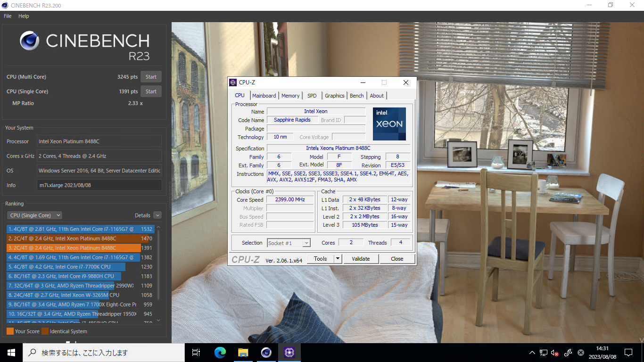The image size is (644, 362).
Task: Switch to the Mainboard tab in CPU-Z
Action: tap(264, 96)
